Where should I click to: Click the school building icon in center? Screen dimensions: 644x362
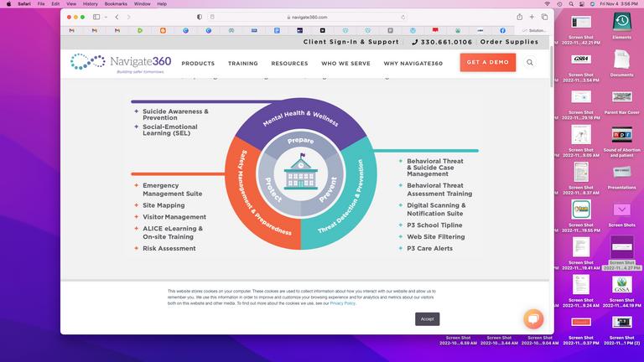(301, 173)
